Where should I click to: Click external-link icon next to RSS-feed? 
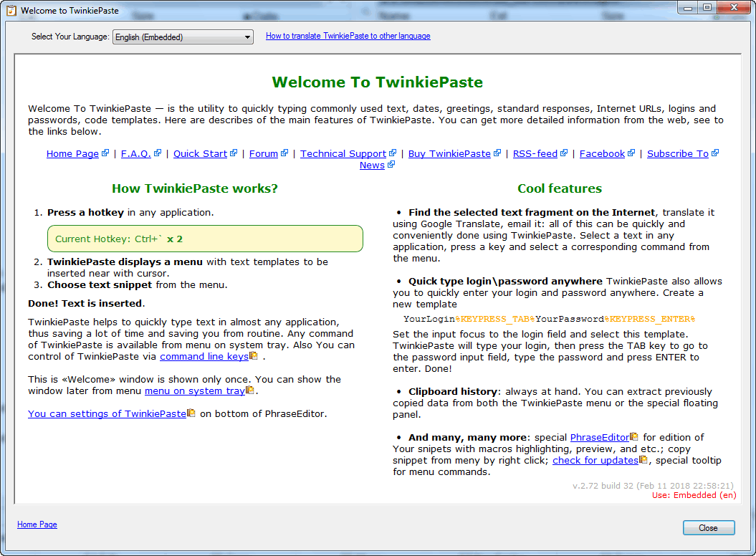click(x=564, y=153)
